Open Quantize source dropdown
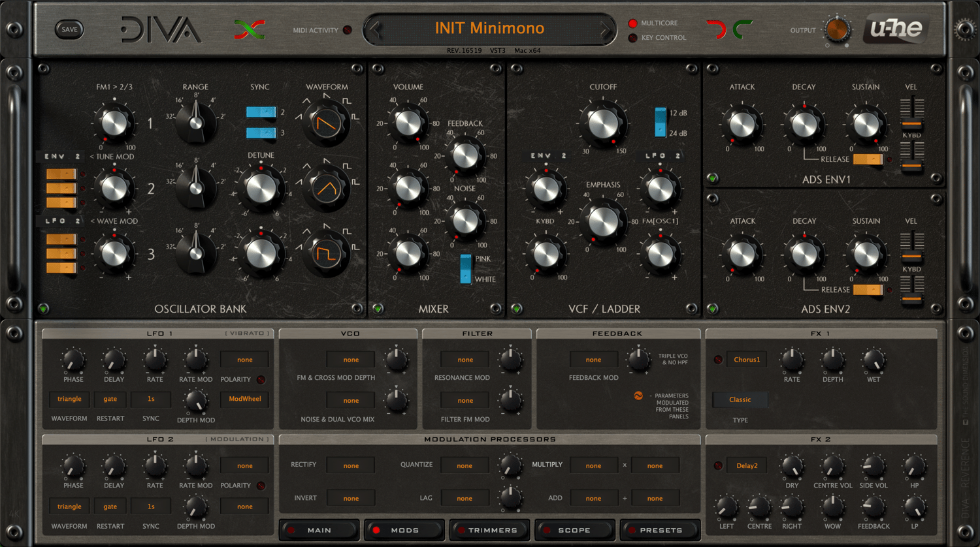The width and height of the screenshot is (980, 547). pos(465,465)
